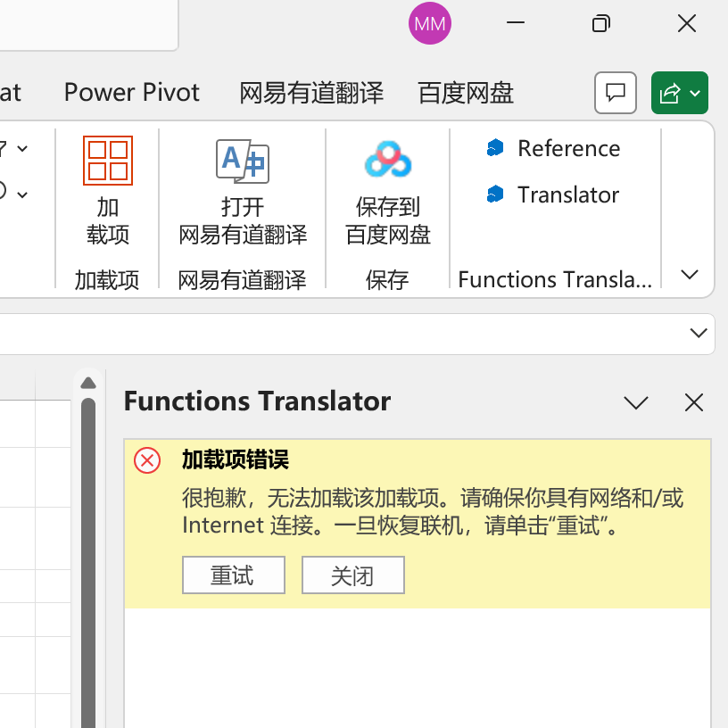The width and height of the screenshot is (728, 728).
Task: Switch to the 网易有道翻译 ribbon tab
Action: point(310,92)
